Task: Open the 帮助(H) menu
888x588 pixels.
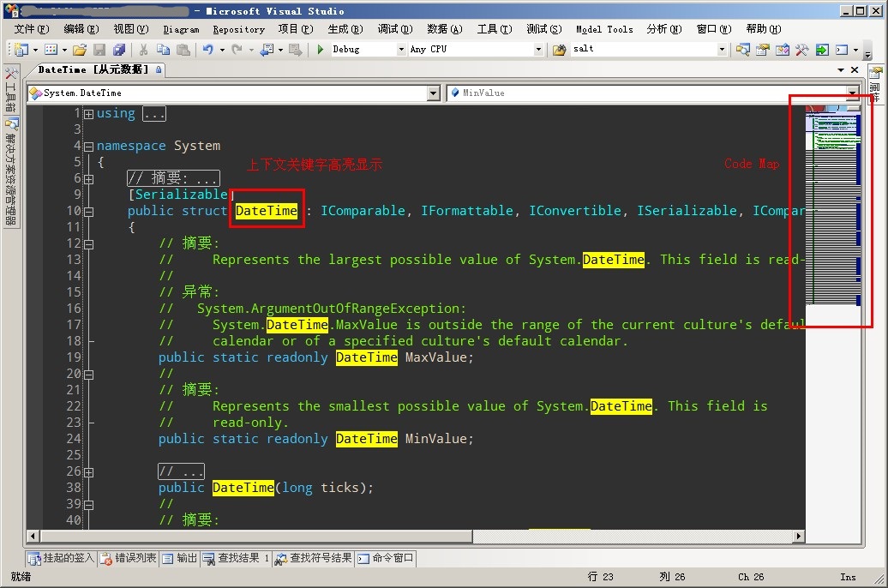Action: [x=764, y=29]
